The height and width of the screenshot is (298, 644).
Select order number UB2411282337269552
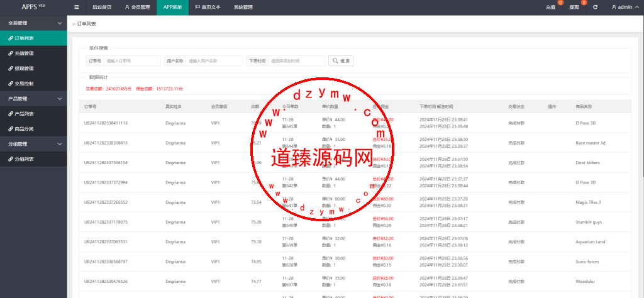[x=106, y=202]
